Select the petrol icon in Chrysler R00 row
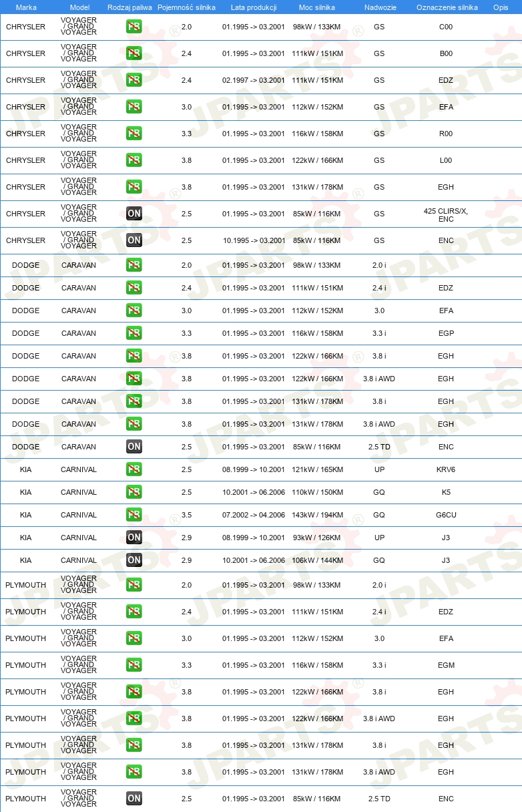522x812 pixels. click(x=134, y=134)
